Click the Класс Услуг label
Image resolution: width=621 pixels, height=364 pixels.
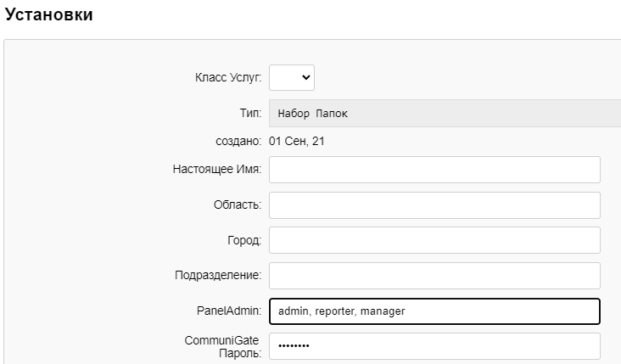coord(228,77)
